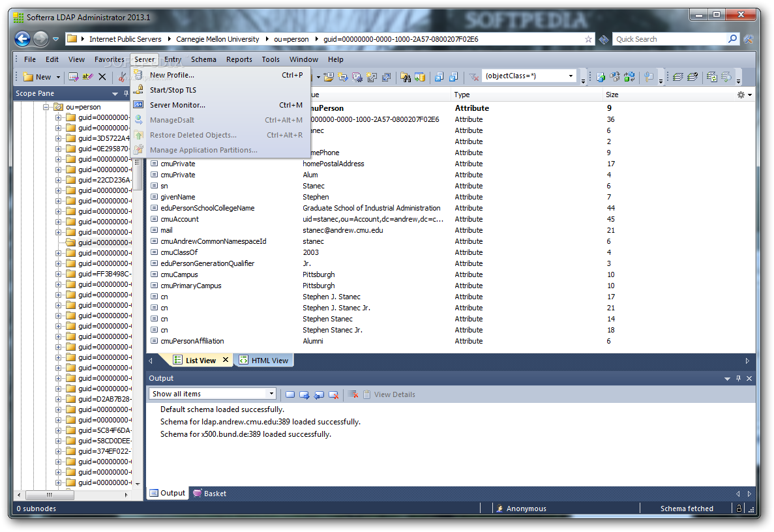Click the Delete X toolbar icon
774x532 pixels.
[x=102, y=76]
